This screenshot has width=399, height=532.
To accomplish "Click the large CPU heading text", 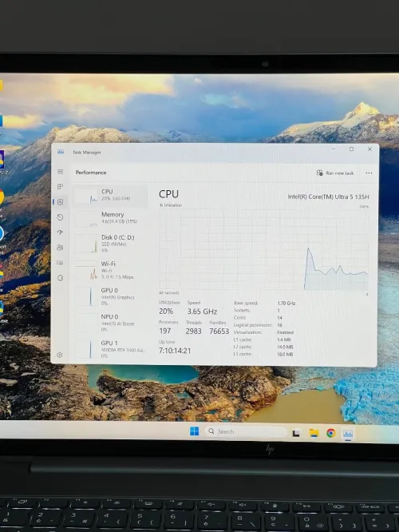I will [x=168, y=194].
